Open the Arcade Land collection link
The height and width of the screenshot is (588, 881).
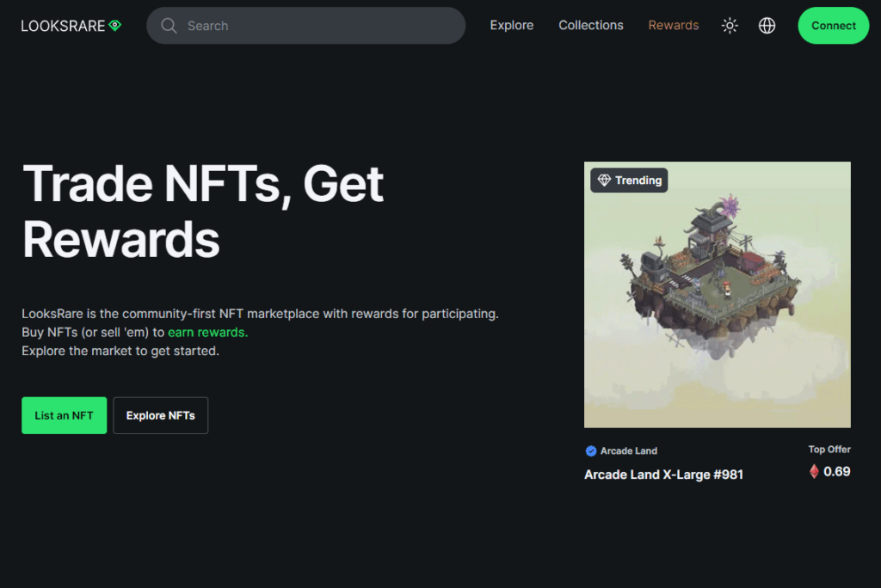click(628, 451)
